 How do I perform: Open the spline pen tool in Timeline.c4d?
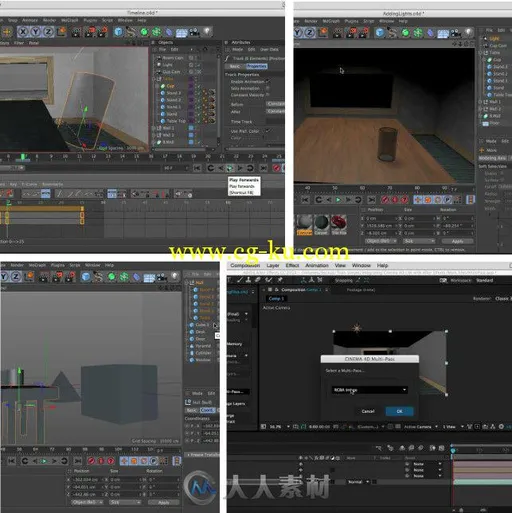click(131, 32)
